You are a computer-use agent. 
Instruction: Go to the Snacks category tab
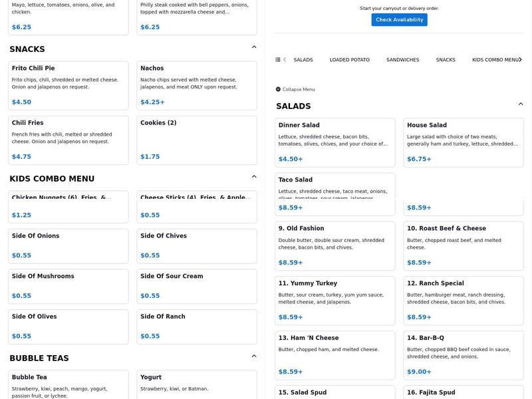446,60
